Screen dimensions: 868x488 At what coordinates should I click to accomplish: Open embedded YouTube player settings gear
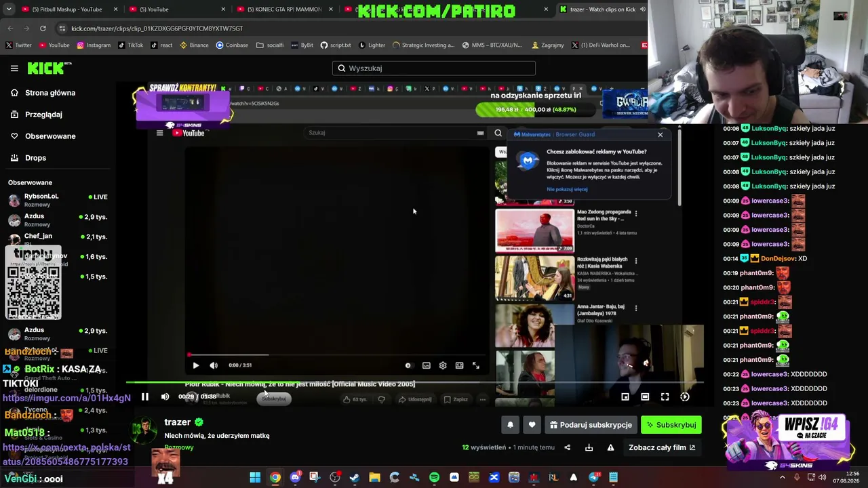point(443,365)
